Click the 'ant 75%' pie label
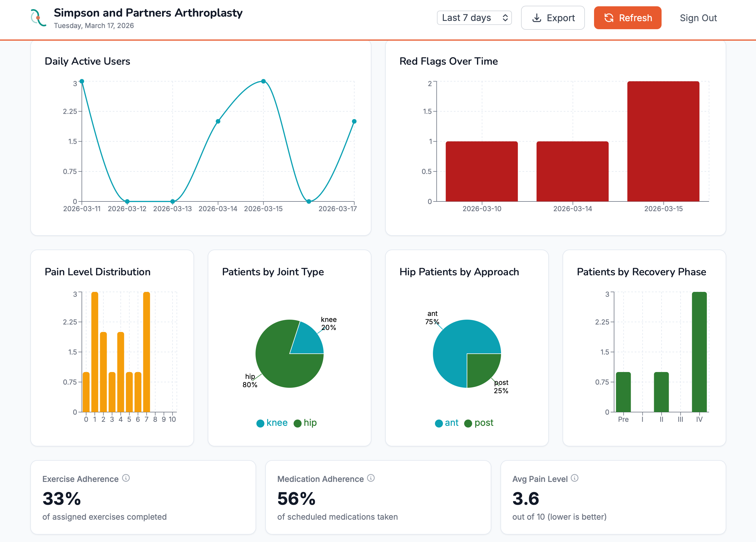This screenshot has width=756, height=542. (432, 317)
